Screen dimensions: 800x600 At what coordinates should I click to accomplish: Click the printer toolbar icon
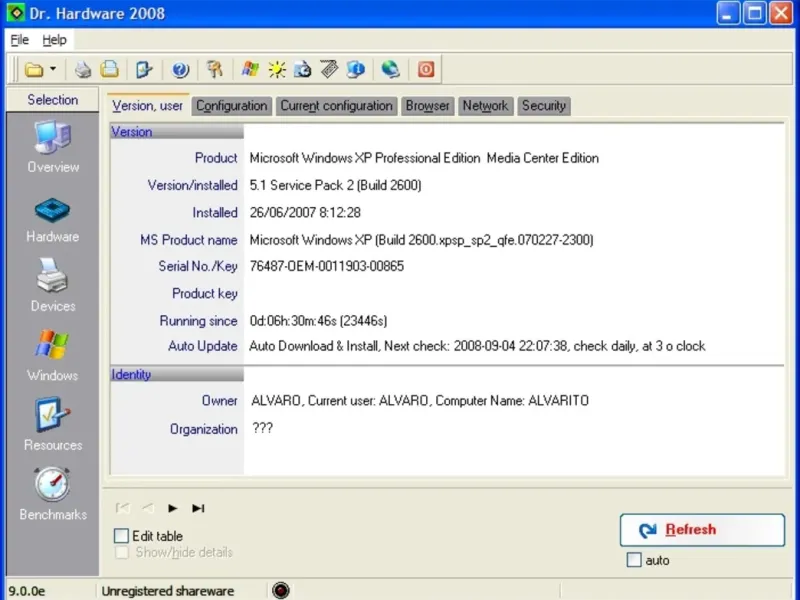83,69
